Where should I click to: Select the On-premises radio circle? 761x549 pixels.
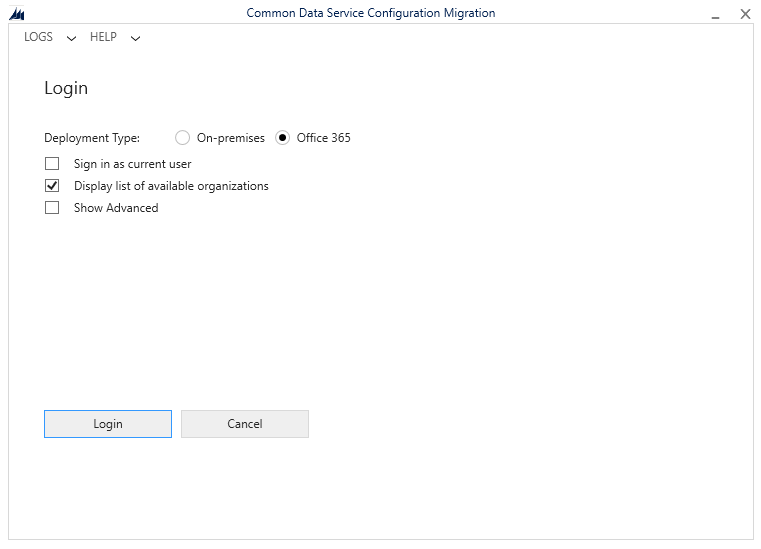(x=182, y=138)
